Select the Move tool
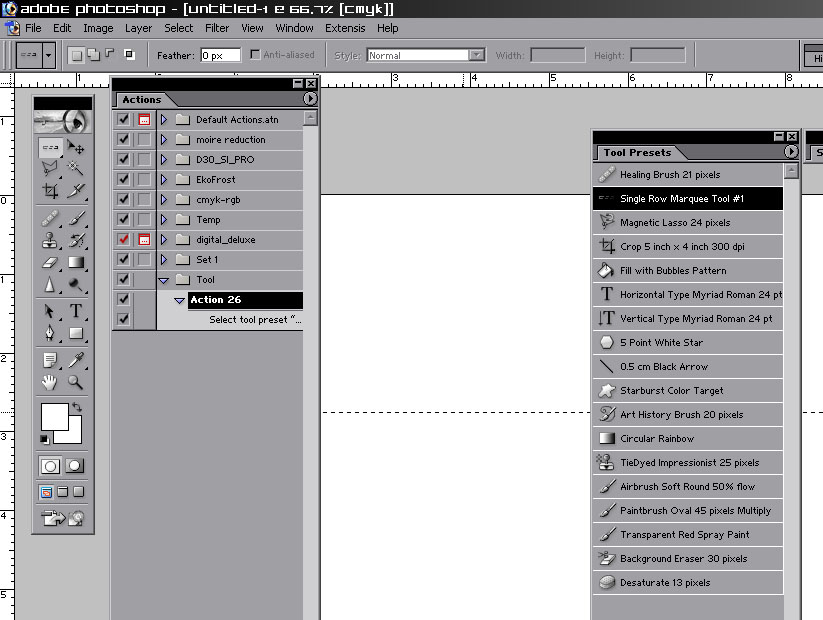The image size is (823, 620). click(x=76, y=148)
